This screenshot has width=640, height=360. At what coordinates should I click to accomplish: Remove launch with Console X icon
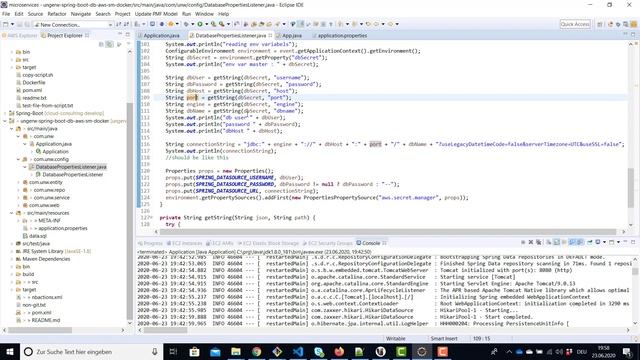pyautogui.click(x=531, y=242)
